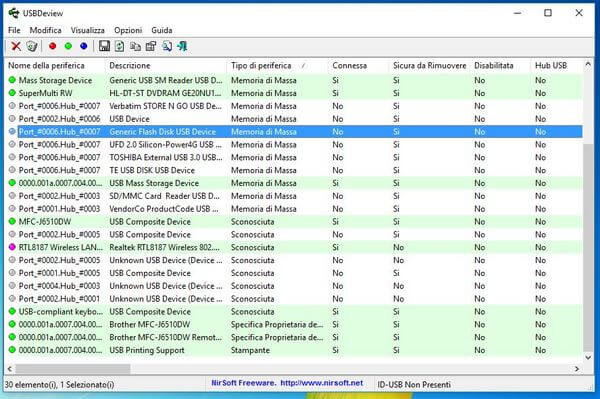This screenshot has width=600, height=399.
Task: Click the green status dot of SuperMulti RW
Action: tap(12, 93)
